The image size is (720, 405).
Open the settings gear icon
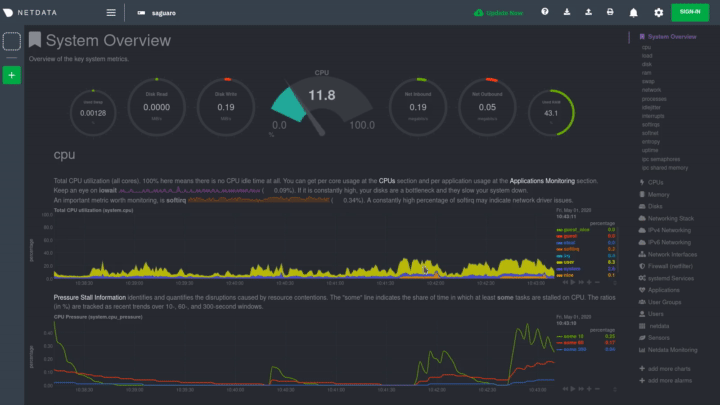[x=658, y=12]
